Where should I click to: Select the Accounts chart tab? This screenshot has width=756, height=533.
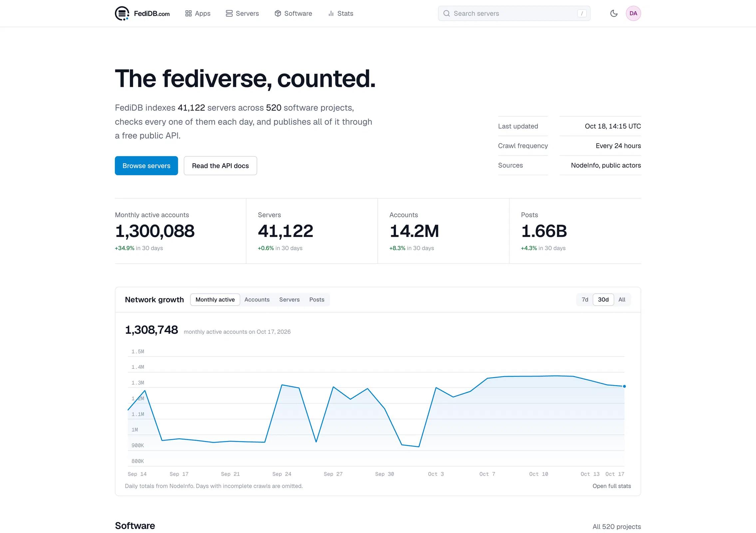(x=257, y=299)
